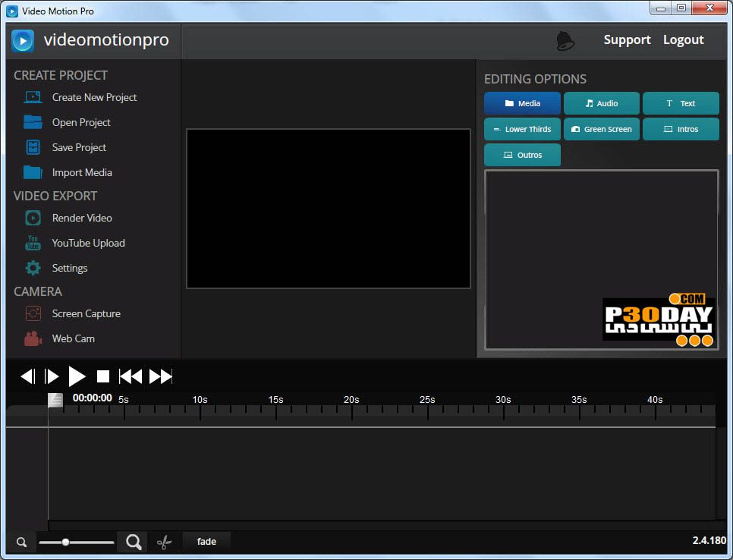733x560 pixels.
Task: Maximize the Video Motion Pro window
Action: [681, 8]
